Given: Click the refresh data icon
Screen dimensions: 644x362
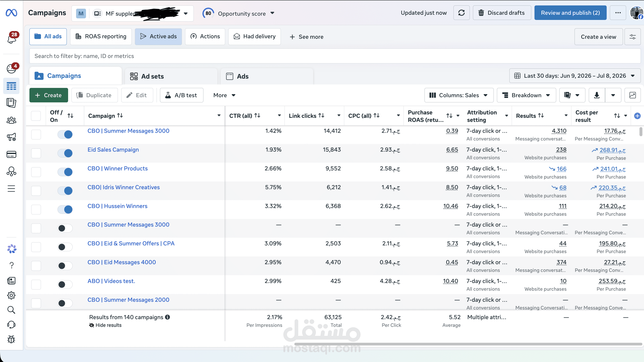Looking at the screenshot, I should point(461,13).
